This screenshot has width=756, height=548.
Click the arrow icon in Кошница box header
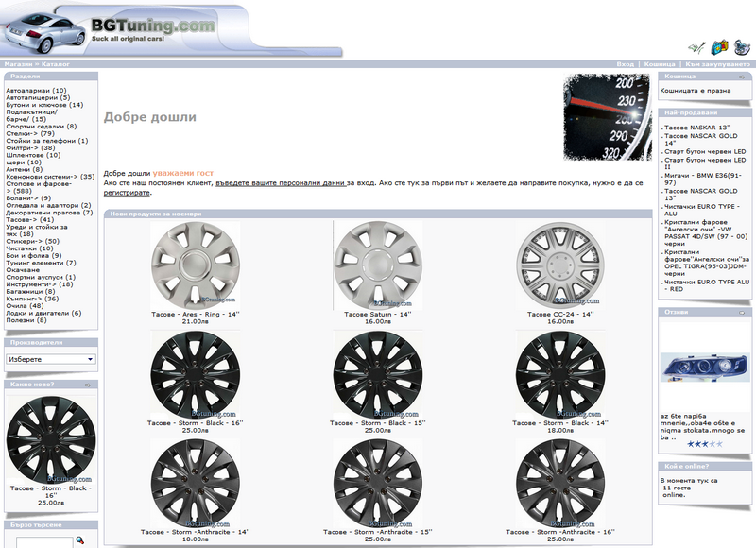pyautogui.click(x=742, y=77)
